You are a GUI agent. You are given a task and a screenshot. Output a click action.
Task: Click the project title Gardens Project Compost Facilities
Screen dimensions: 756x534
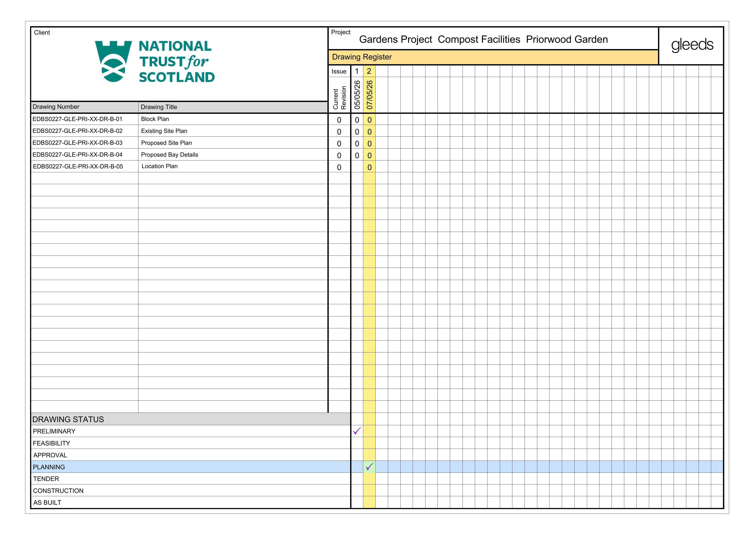point(483,39)
